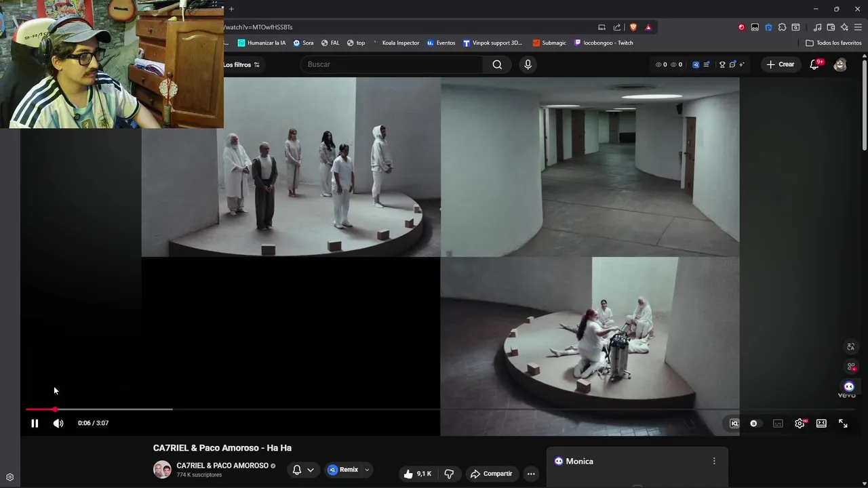
Task: Click the chat bubble icon in YouTube header
Action: pos(732,64)
